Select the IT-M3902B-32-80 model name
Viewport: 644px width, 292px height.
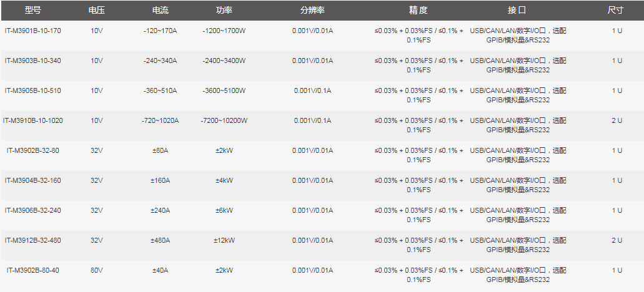coord(33,150)
